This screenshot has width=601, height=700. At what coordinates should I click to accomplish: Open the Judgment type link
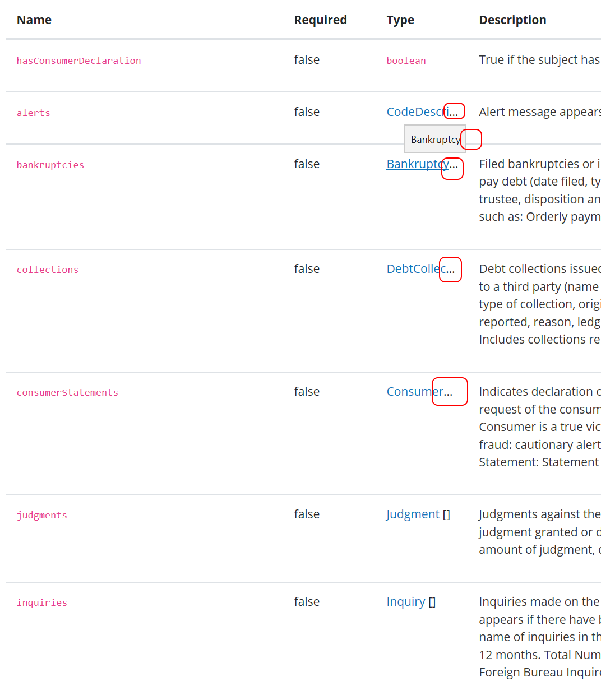click(413, 514)
